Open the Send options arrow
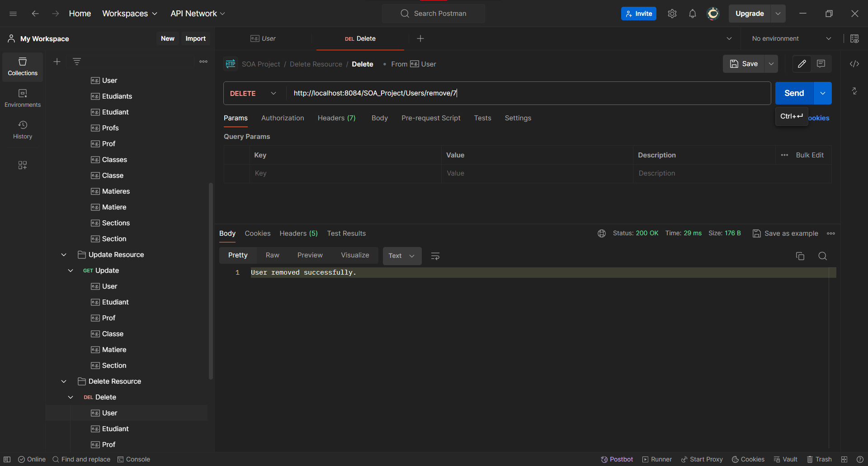 pos(823,93)
